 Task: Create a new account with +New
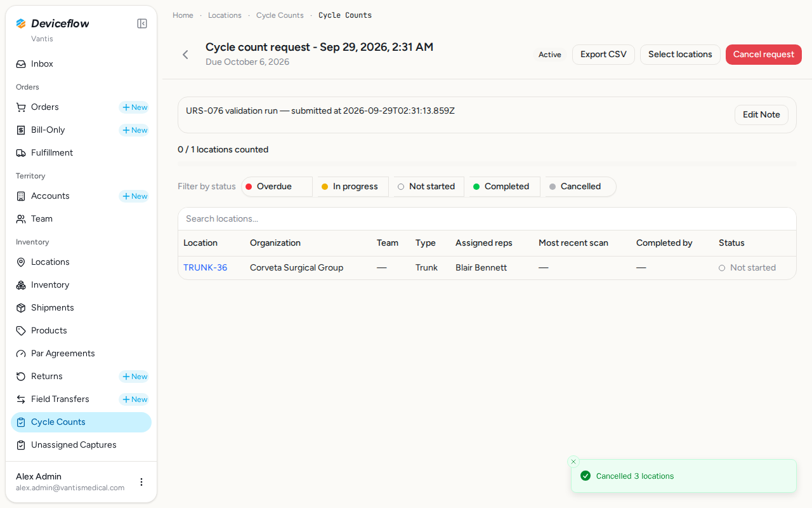pos(134,196)
